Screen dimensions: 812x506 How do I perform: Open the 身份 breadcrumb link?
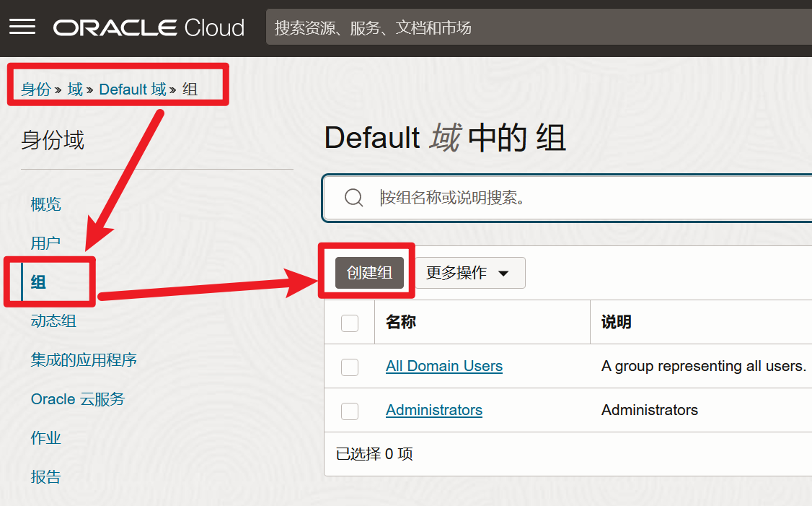36,90
